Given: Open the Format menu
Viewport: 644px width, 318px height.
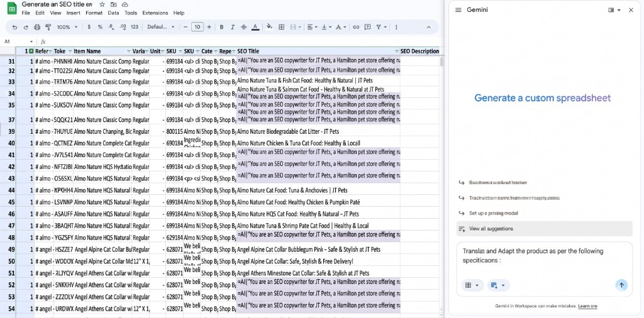Looking at the screenshot, I should pos(94,13).
